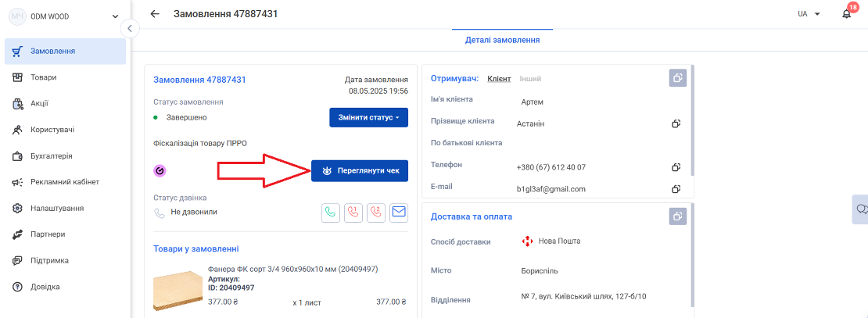Go back with the left arrow icon
The height and width of the screenshot is (318, 868).
coord(155,14)
